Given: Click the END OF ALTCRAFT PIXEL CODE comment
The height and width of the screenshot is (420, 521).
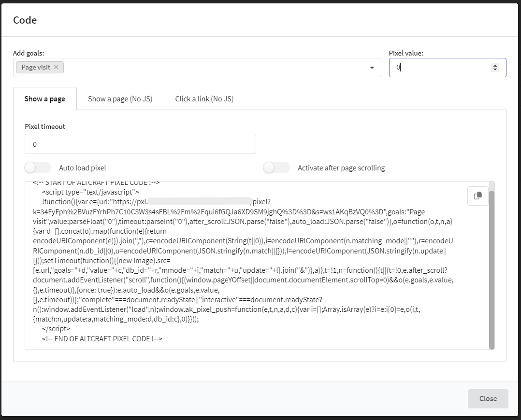Looking at the screenshot, I should tap(102, 339).
